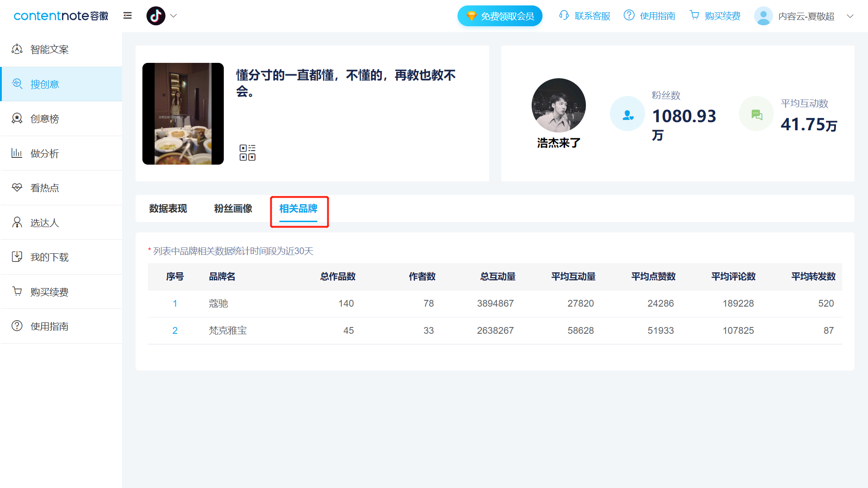Viewport: 868px width, 488px height.
Task: Click the TikTok platform icon
Action: point(156,16)
